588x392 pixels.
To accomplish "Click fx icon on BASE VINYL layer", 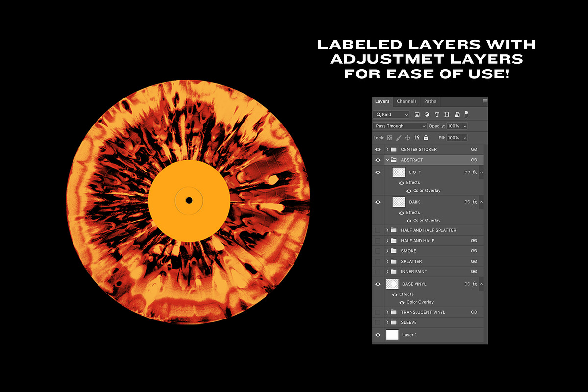I will 475,284.
